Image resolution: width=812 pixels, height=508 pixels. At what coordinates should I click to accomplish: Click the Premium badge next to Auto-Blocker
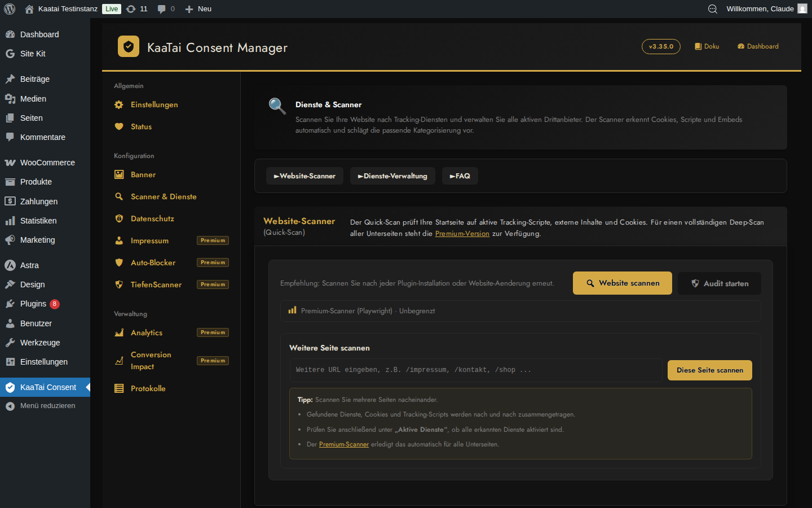coord(213,262)
